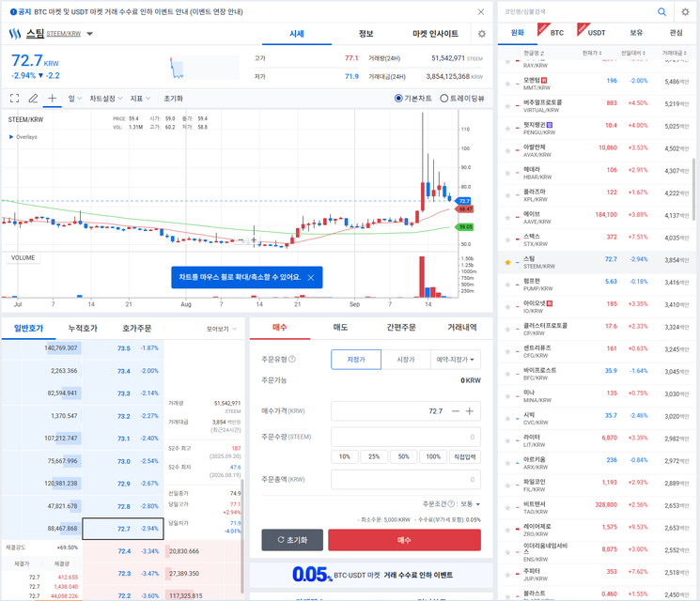Image resolution: width=700 pixels, height=601 pixels.
Task: Open the 스팀 STEEM/KRW market dropdown arrow
Action: [90, 34]
